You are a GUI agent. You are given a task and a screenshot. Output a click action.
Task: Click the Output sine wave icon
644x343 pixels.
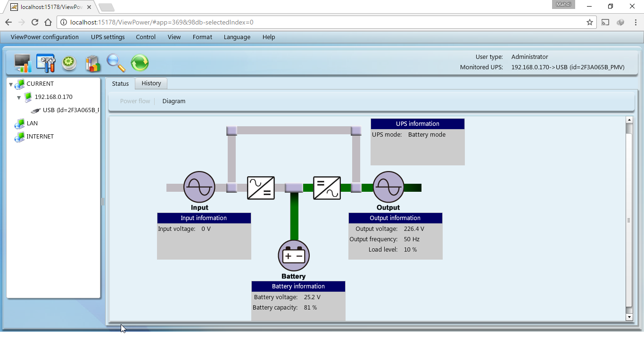click(x=388, y=187)
